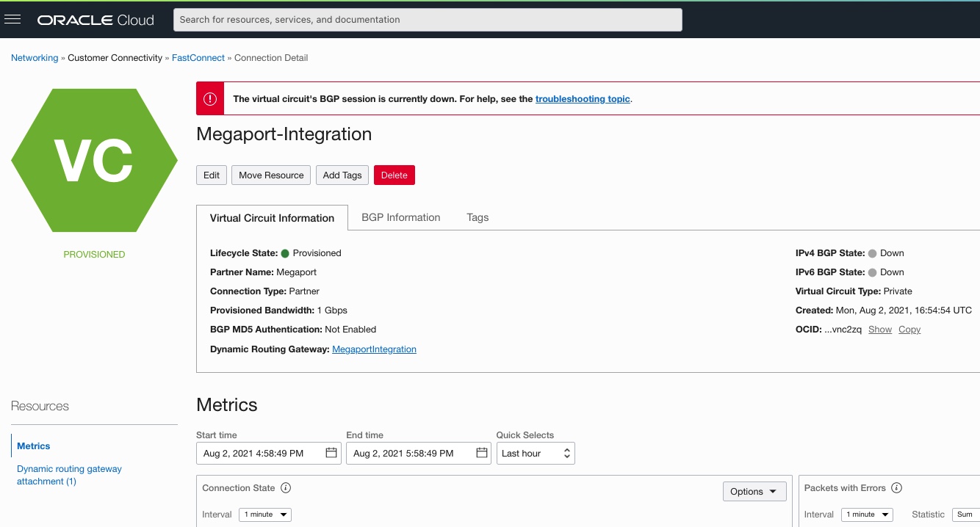Click the PROVISIONED label under the hexagon
The height and width of the screenshot is (527, 980).
[x=94, y=255]
